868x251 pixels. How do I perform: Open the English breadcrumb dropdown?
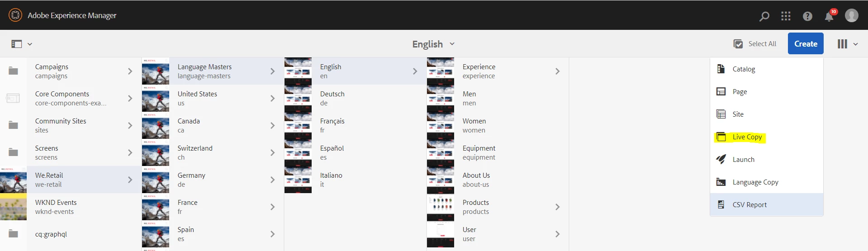pos(433,44)
